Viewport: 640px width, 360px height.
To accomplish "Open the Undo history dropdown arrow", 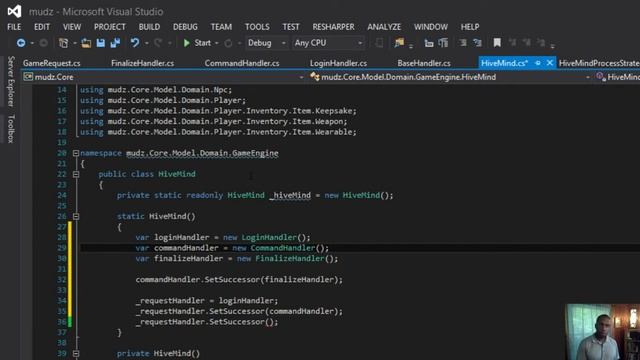I will 147,43.
